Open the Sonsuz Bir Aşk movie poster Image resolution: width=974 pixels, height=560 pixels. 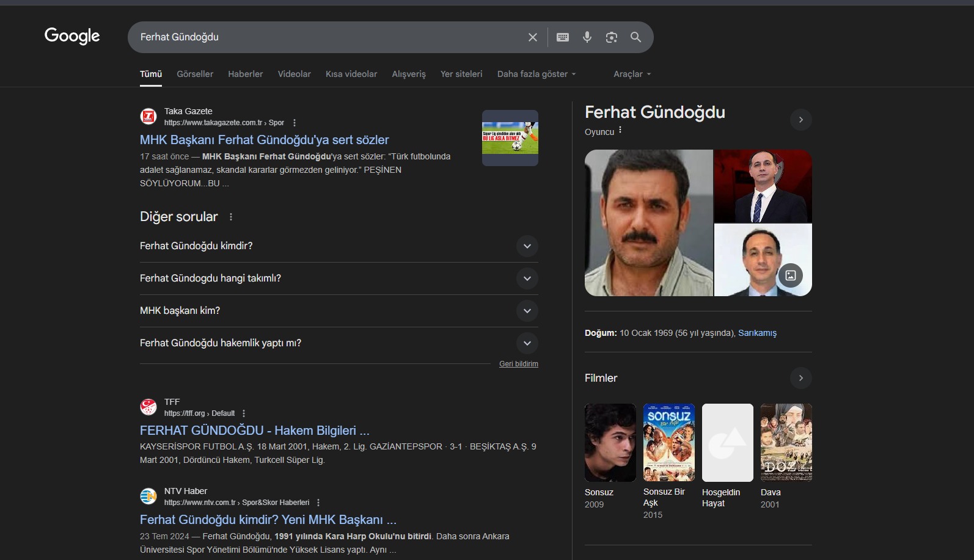[669, 443]
